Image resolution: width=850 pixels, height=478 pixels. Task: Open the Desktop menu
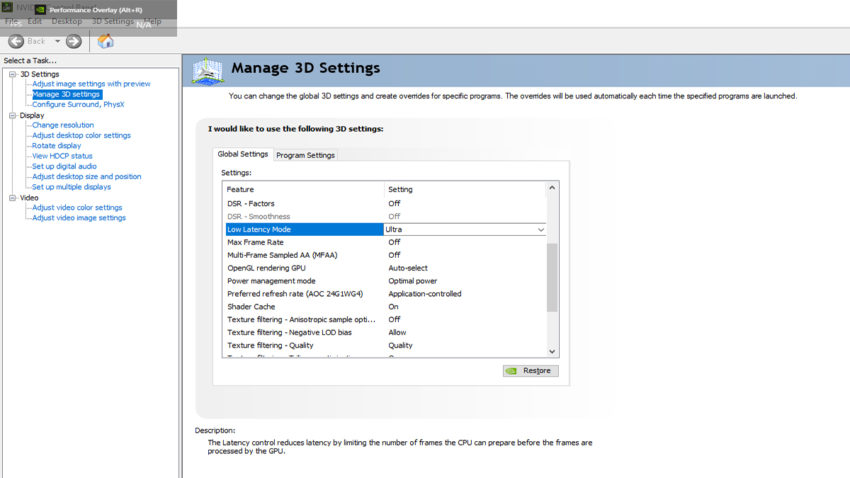pyautogui.click(x=67, y=21)
